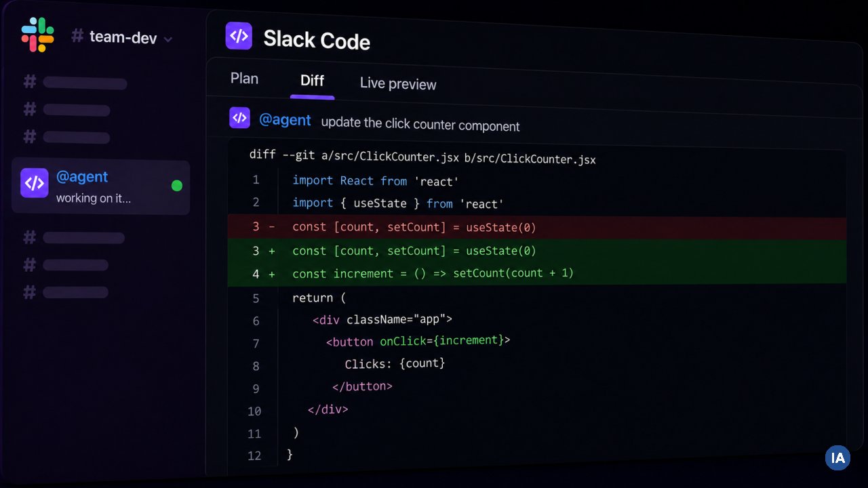Click the plus marker on added line 4
This screenshot has height=488, width=868.
click(272, 274)
